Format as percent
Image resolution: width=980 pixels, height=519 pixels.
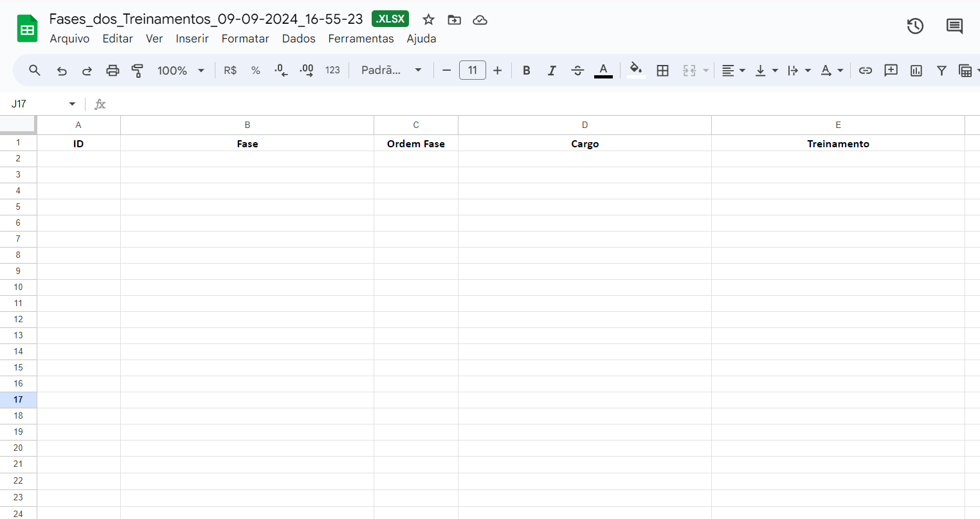pos(255,70)
